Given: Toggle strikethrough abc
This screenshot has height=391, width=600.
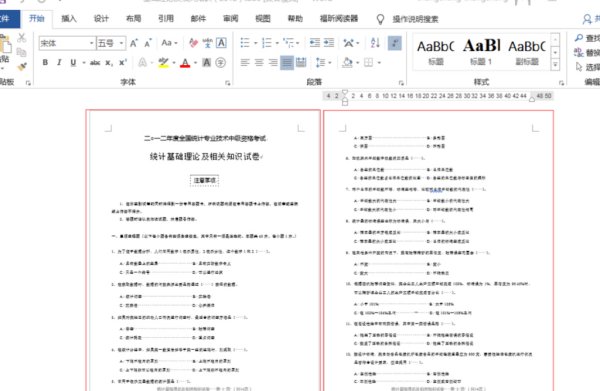Looking at the screenshot, I should [95, 63].
